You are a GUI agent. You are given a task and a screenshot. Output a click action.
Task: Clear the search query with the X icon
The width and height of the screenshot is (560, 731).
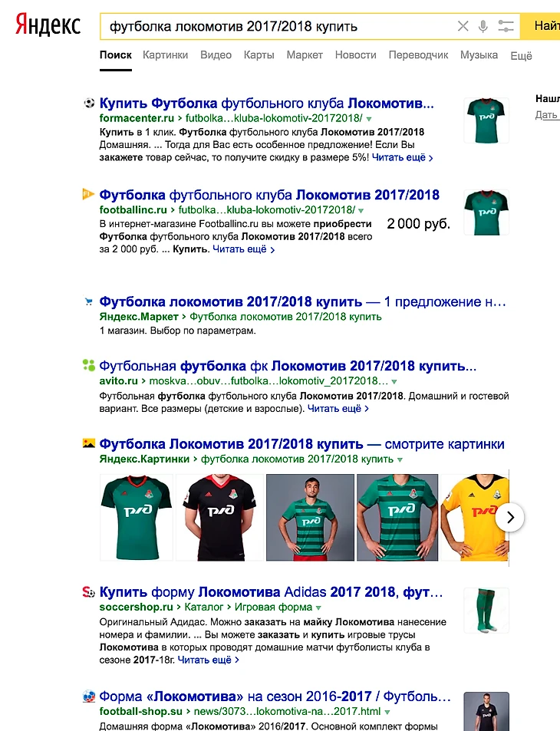[463, 26]
